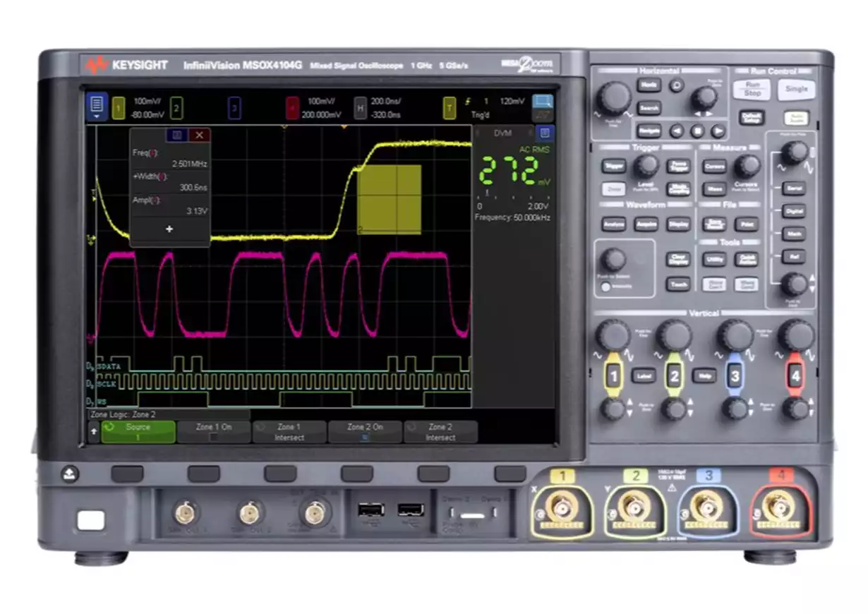Push the trigger Level knob
Image resolution: width=868 pixels, height=614 pixels.
pyautogui.click(x=646, y=166)
